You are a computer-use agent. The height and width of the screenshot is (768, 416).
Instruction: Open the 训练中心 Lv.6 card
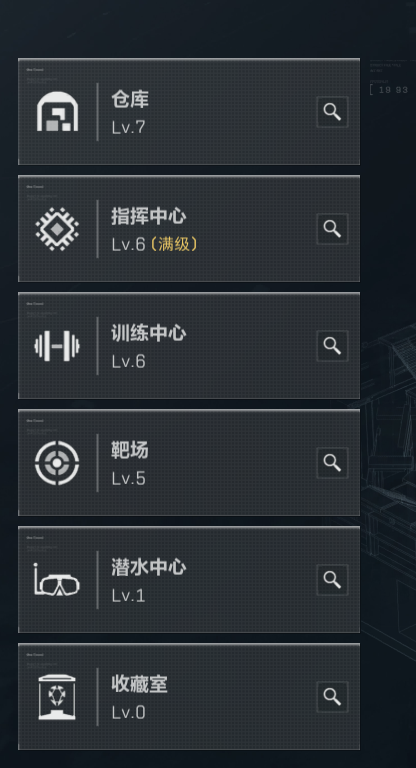[x=189, y=346]
